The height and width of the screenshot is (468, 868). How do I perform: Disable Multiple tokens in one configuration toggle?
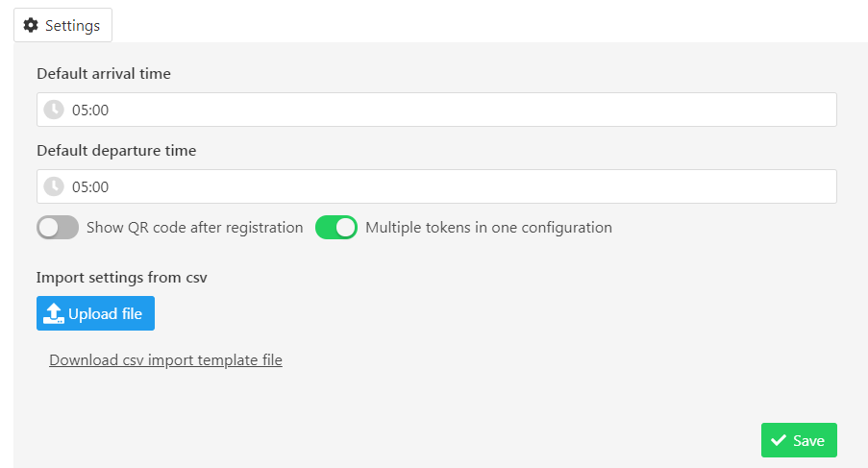(336, 228)
